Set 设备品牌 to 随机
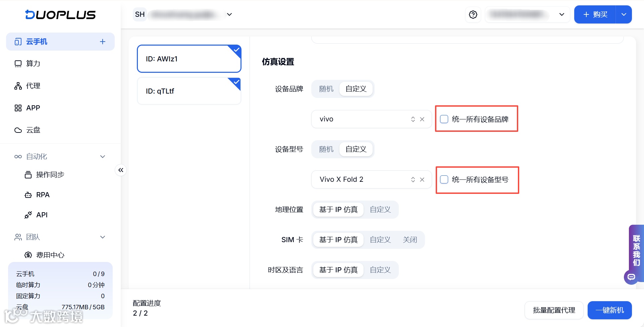Screen dimensions: 644x327 [326, 89]
